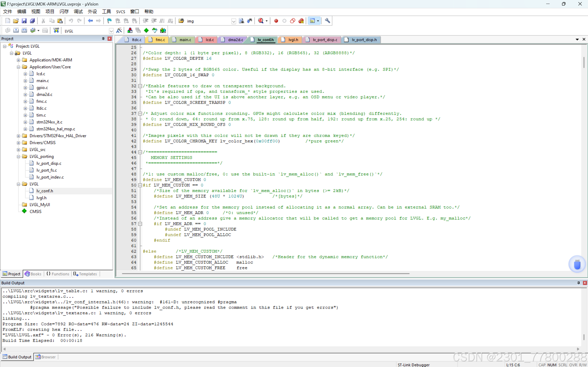This screenshot has height=367, width=588.
Task: Open the Browser output tab
Action: click(x=46, y=357)
